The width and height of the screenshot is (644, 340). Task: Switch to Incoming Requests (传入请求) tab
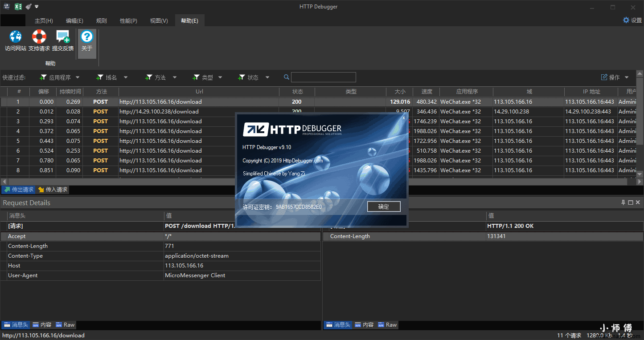53,190
